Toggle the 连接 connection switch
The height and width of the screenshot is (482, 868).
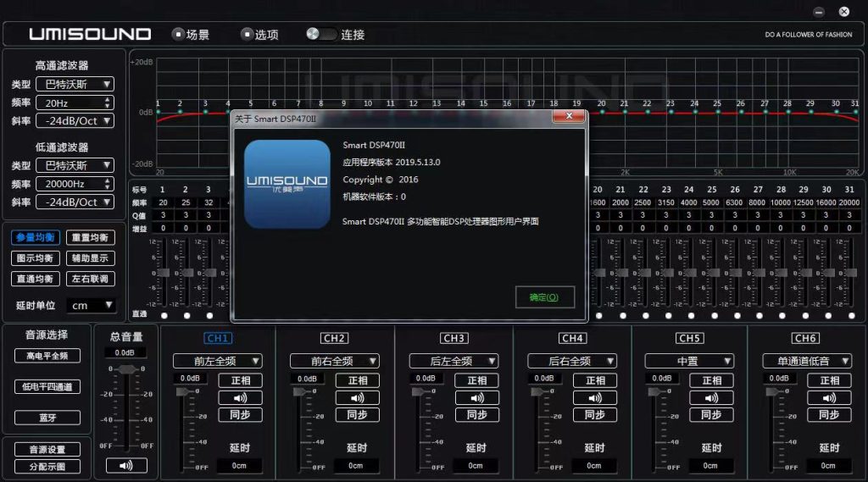[x=321, y=34]
